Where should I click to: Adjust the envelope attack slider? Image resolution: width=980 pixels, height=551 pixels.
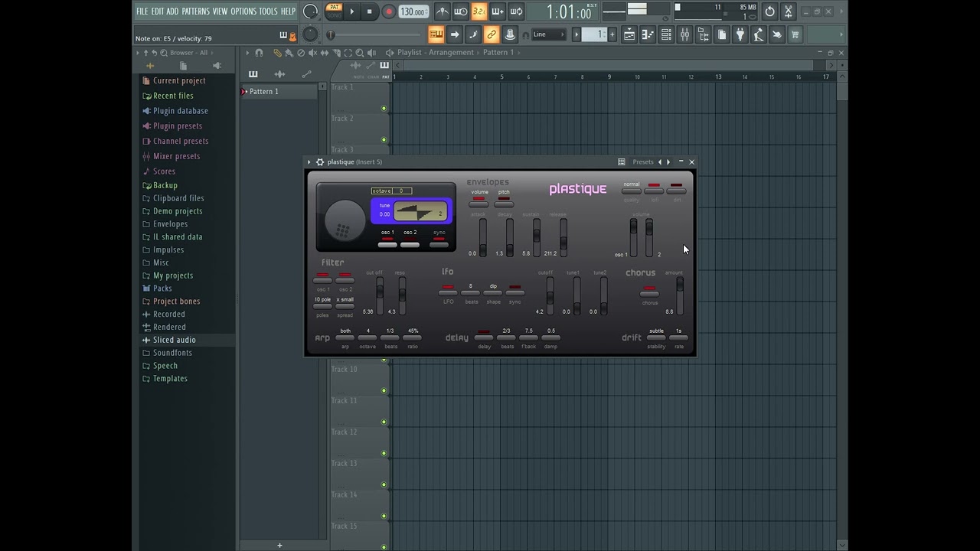click(x=482, y=237)
